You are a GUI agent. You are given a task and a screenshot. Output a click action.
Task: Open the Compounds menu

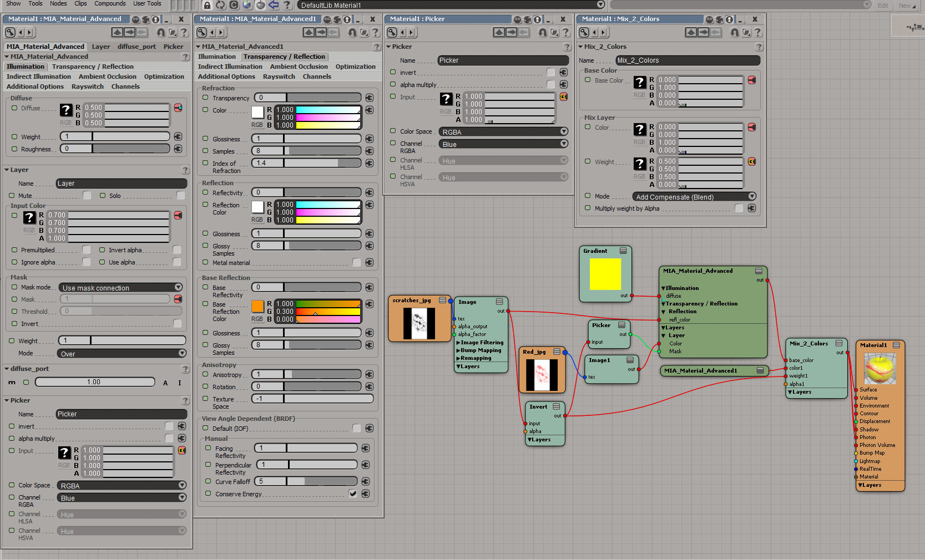point(110,4)
